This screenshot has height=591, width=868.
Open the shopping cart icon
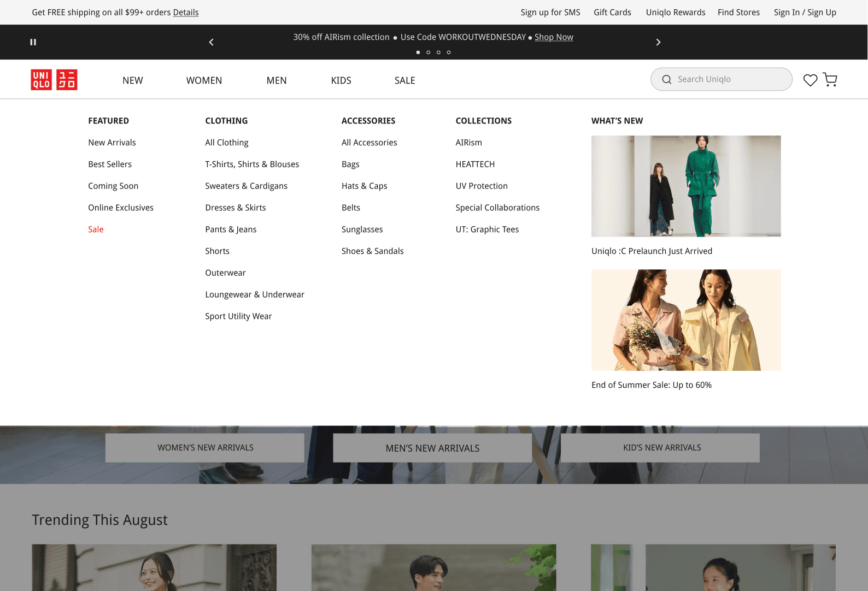(830, 80)
